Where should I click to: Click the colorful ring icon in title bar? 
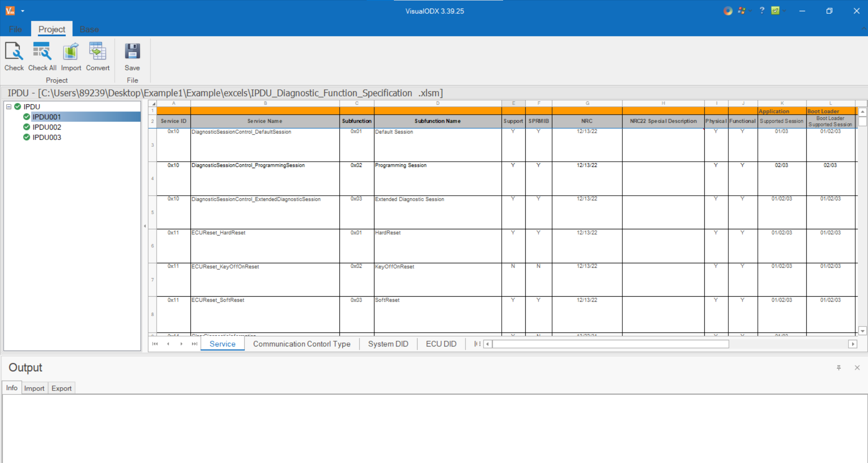point(728,11)
